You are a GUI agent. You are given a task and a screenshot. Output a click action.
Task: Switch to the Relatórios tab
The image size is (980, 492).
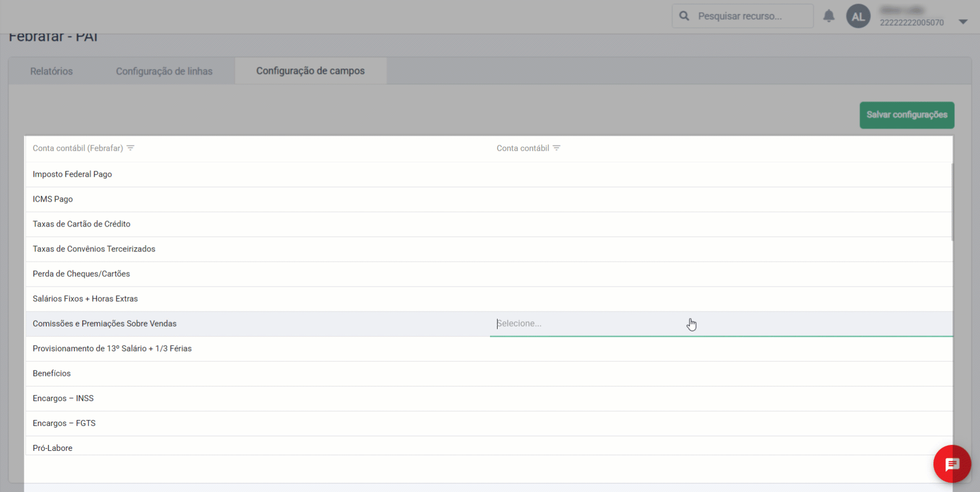[x=51, y=71]
